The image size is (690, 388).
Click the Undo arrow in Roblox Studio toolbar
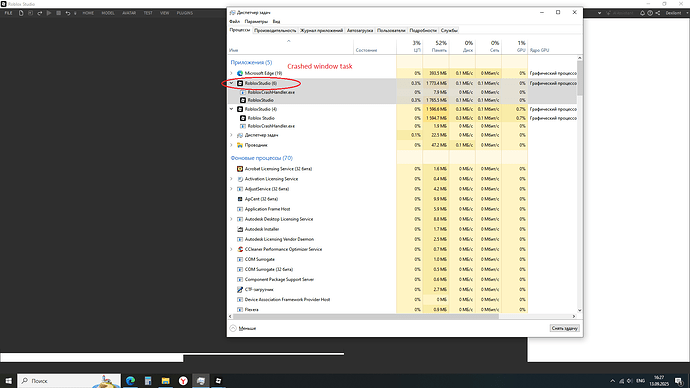tap(67, 13)
